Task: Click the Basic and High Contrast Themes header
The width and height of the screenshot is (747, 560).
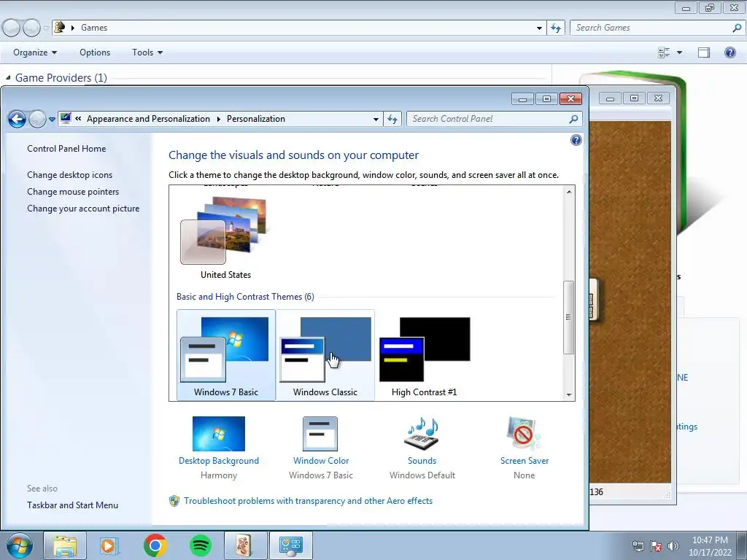Action: tap(245, 297)
